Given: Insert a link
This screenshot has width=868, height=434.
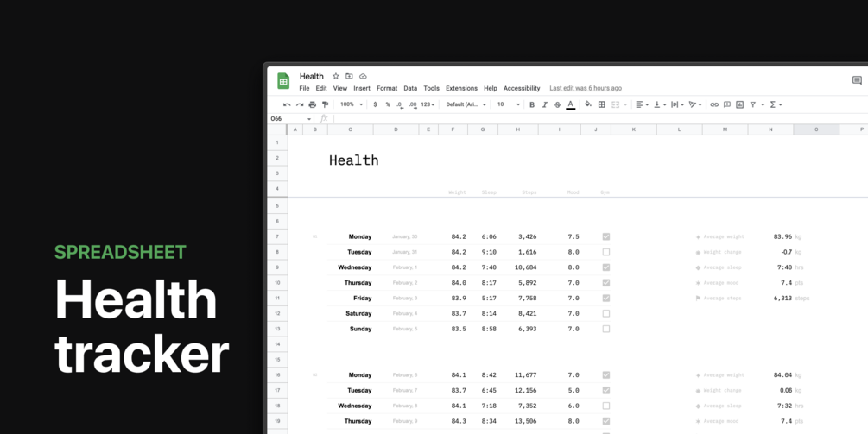Looking at the screenshot, I should click(x=714, y=104).
